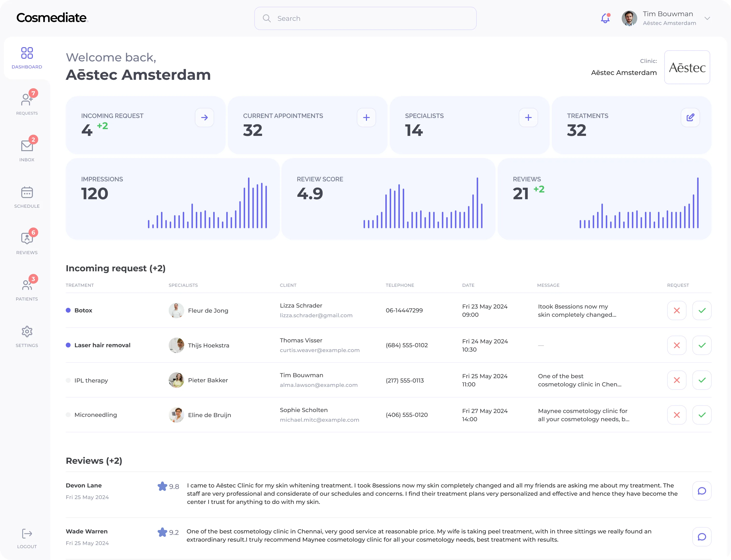
Task: Click the Specialists column header
Action: coord(183,285)
